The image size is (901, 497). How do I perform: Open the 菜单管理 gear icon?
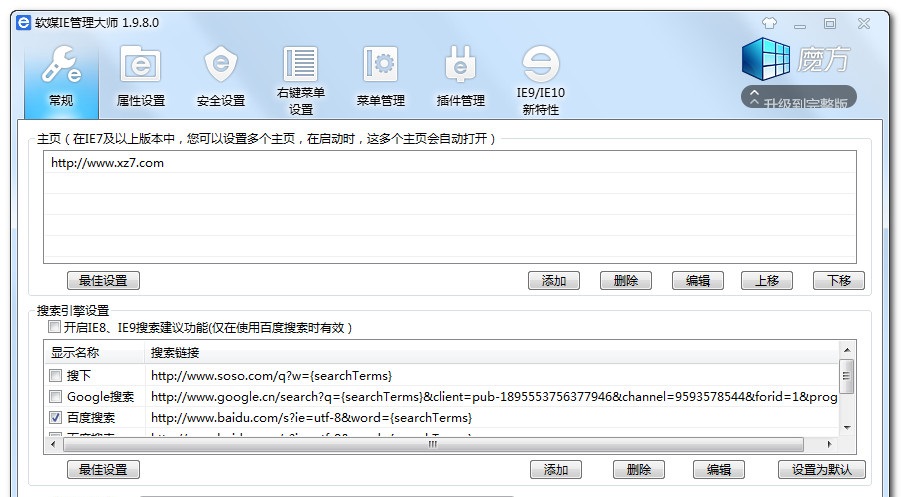pyautogui.click(x=380, y=64)
